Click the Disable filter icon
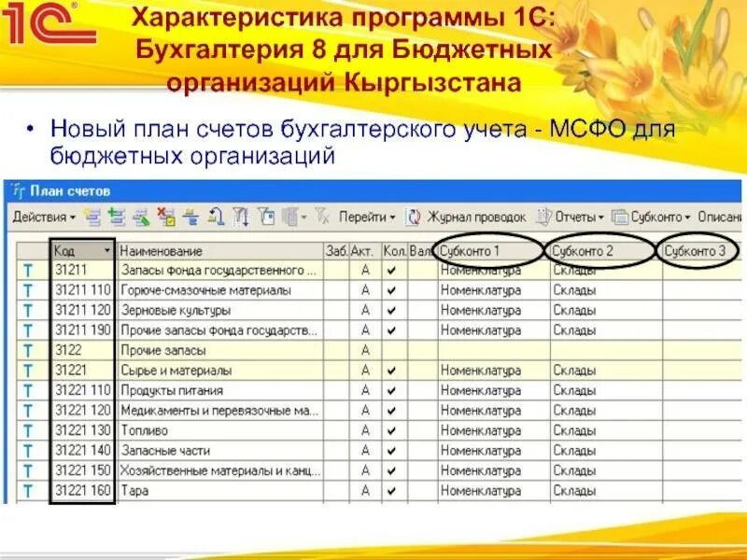Viewport: 747px width, 560px height. [322, 217]
